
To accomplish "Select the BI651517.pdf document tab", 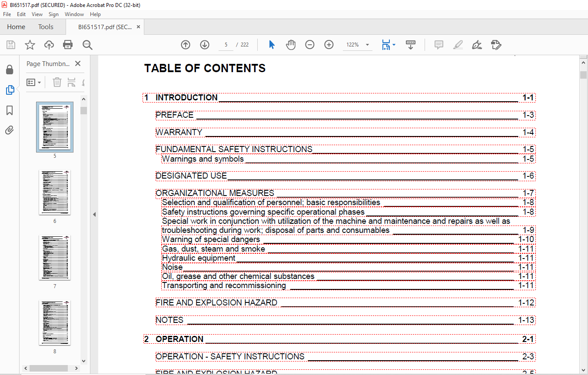I will coord(105,27).
